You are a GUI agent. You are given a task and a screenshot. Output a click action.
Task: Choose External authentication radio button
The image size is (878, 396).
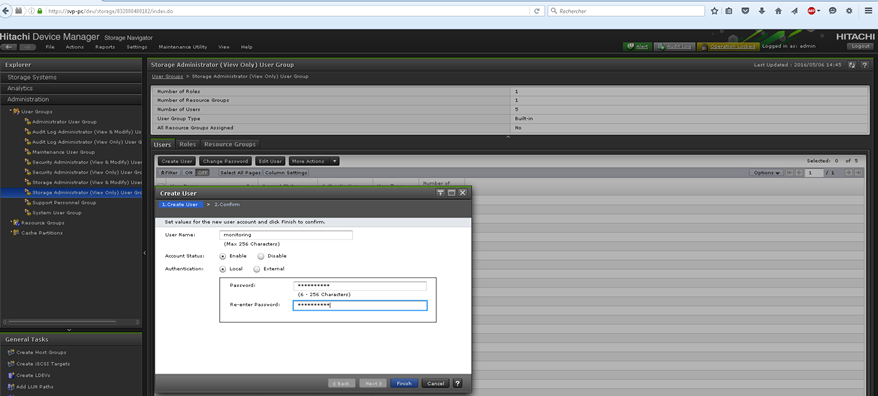pos(256,269)
